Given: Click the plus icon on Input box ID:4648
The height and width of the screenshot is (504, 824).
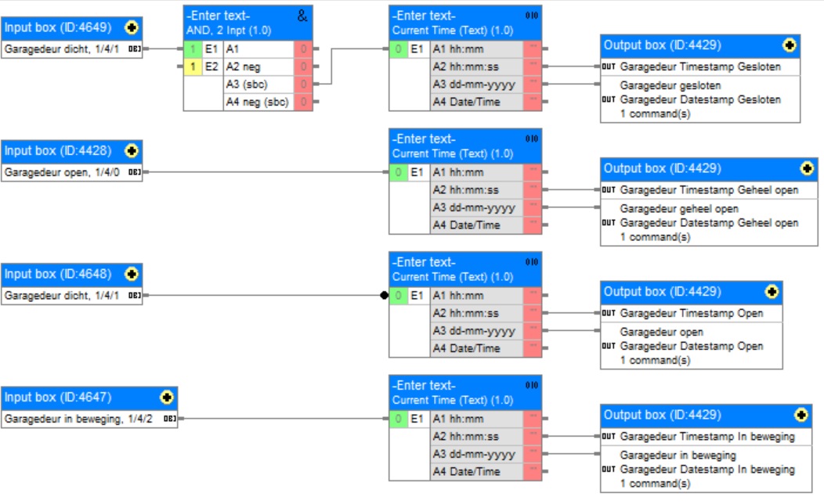Looking at the screenshot, I should point(131,274).
